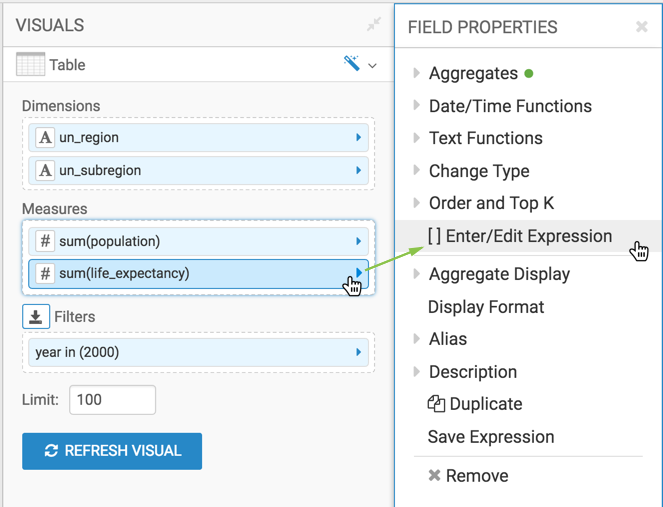Click the magic wand visual picker icon
The image size is (663, 507).
click(352, 64)
